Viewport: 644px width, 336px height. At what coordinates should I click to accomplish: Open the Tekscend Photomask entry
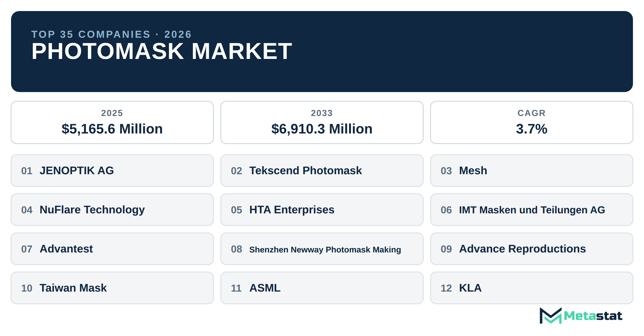click(x=322, y=171)
